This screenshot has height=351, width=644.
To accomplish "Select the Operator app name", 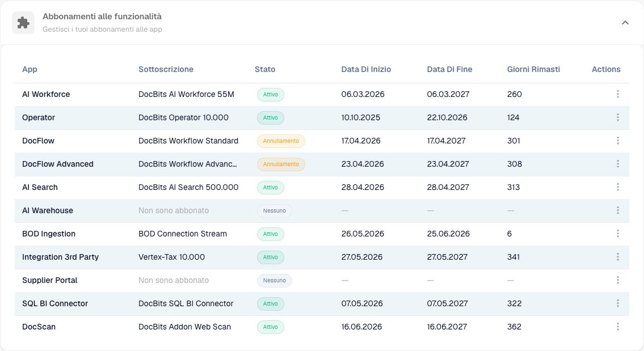I will click(x=39, y=117).
